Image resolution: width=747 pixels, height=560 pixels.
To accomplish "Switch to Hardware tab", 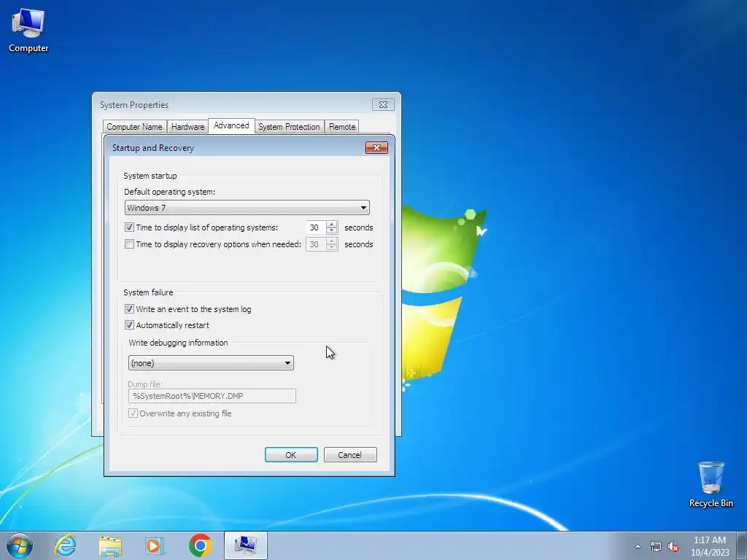I will [187, 127].
